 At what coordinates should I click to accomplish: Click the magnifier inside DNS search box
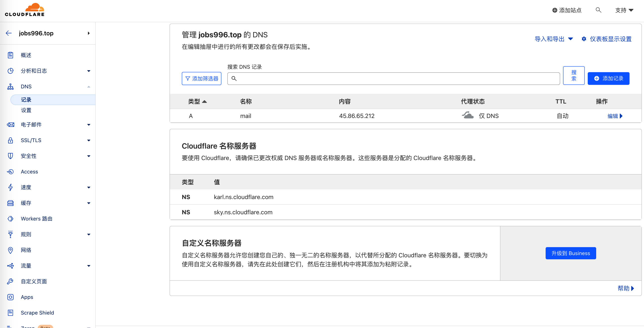point(234,79)
